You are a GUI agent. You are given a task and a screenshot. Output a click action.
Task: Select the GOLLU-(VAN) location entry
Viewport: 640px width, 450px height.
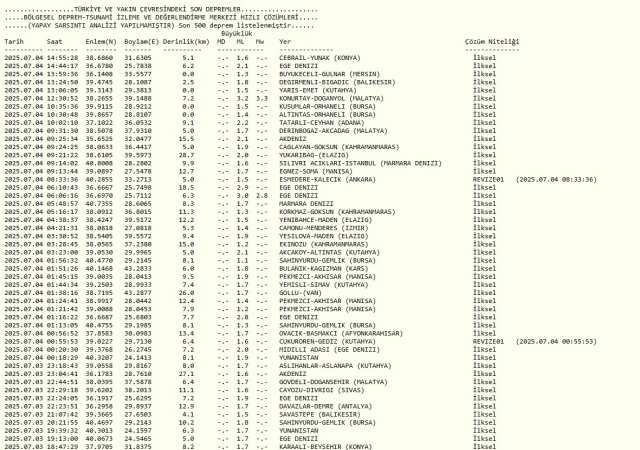[x=300, y=293]
